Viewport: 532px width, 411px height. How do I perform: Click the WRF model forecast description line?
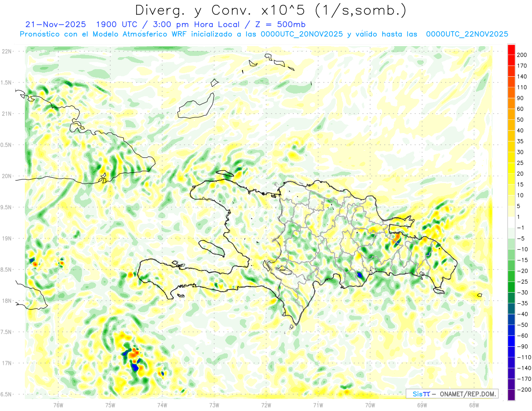tap(264, 34)
